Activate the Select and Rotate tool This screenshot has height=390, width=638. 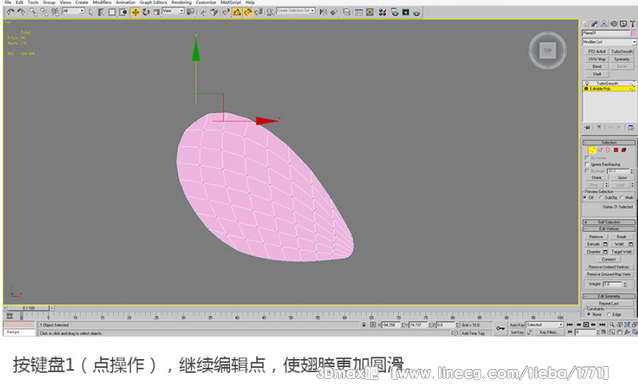pyautogui.click(x=146, y=12)
